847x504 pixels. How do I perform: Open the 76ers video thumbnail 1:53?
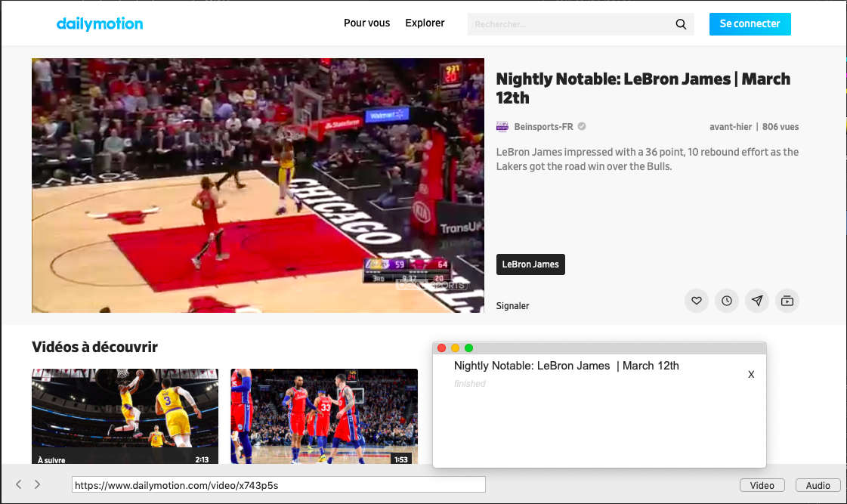pyautogui.click(x=324, y=416)
